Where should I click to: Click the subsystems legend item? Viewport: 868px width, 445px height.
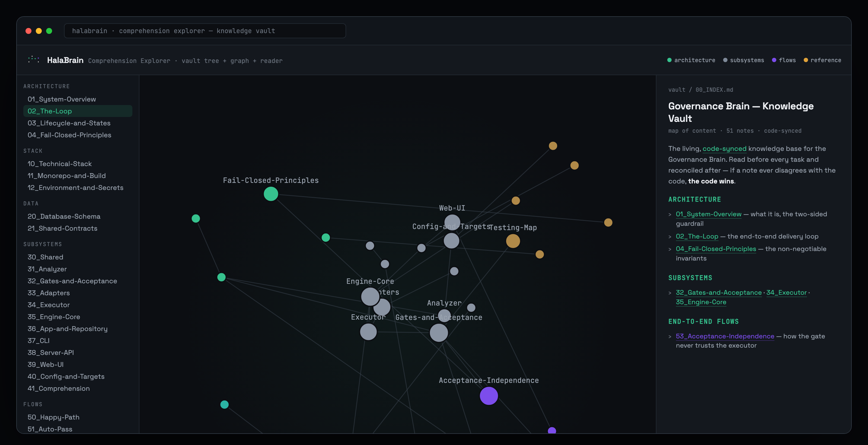tap(743, 60)
